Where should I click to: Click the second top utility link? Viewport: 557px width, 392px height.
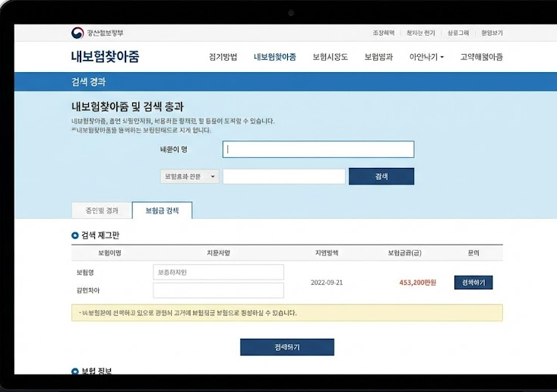tap(420, 33)
